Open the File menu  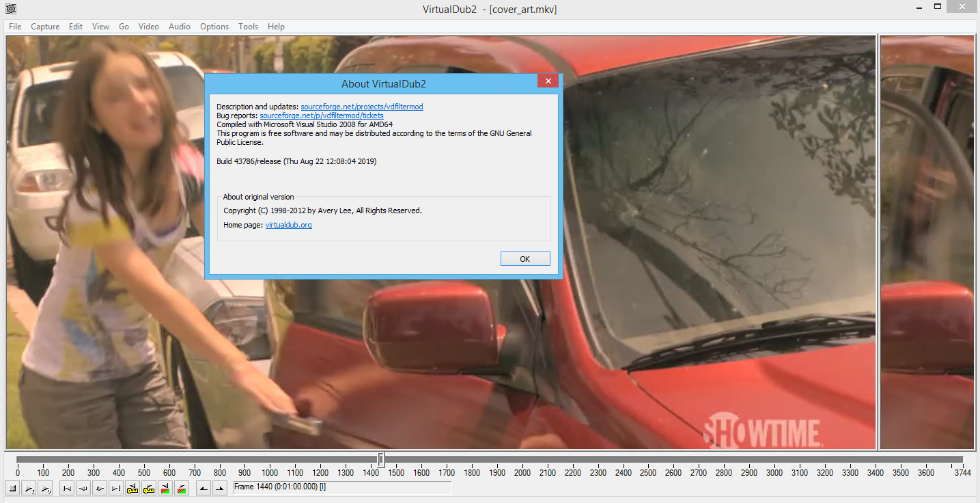[15, 27]
